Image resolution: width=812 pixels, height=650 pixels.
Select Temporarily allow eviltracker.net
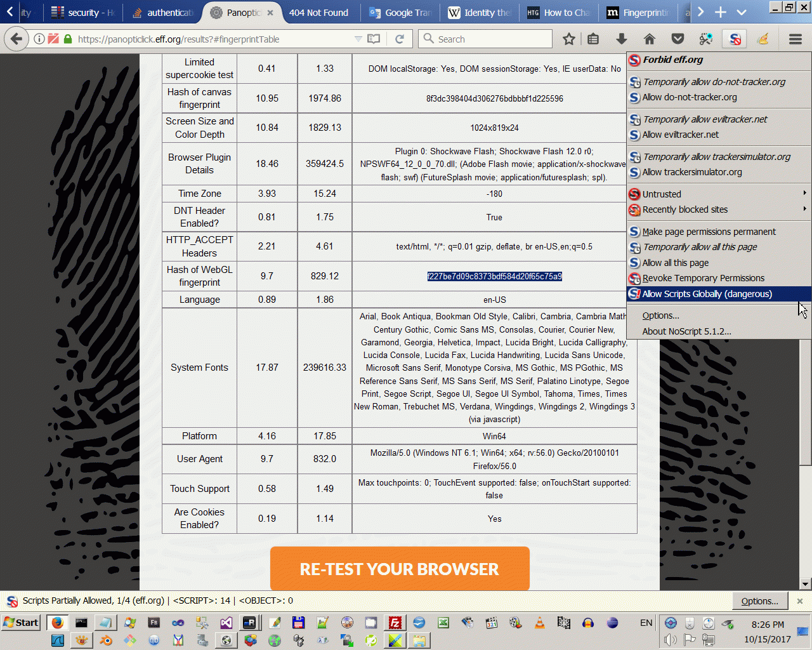point(719,119)
